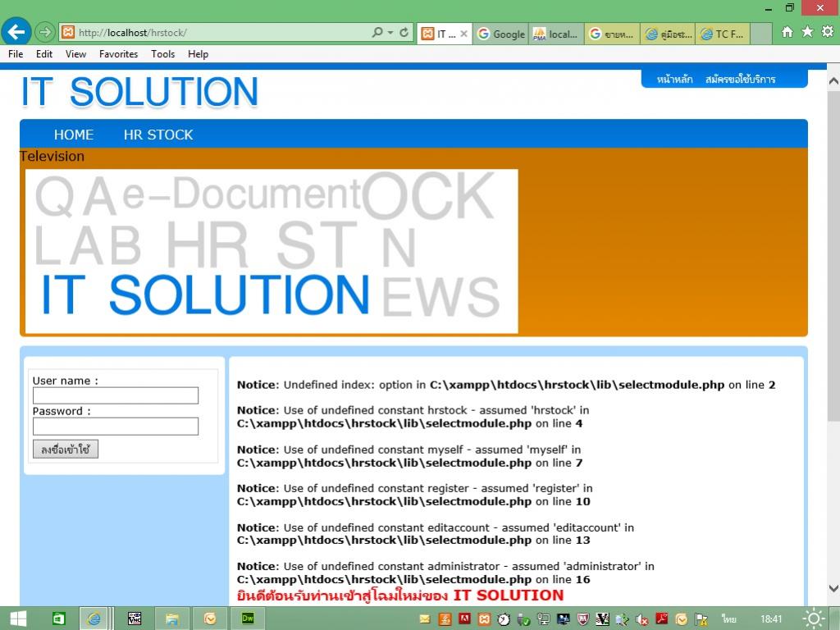Click the Internet Explorer taskbar icon

click(x=94, y=619)
